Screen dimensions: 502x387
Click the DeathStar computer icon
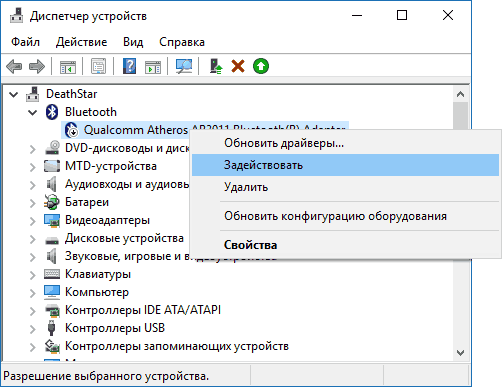pyautogui.click(x=33, y=94)
